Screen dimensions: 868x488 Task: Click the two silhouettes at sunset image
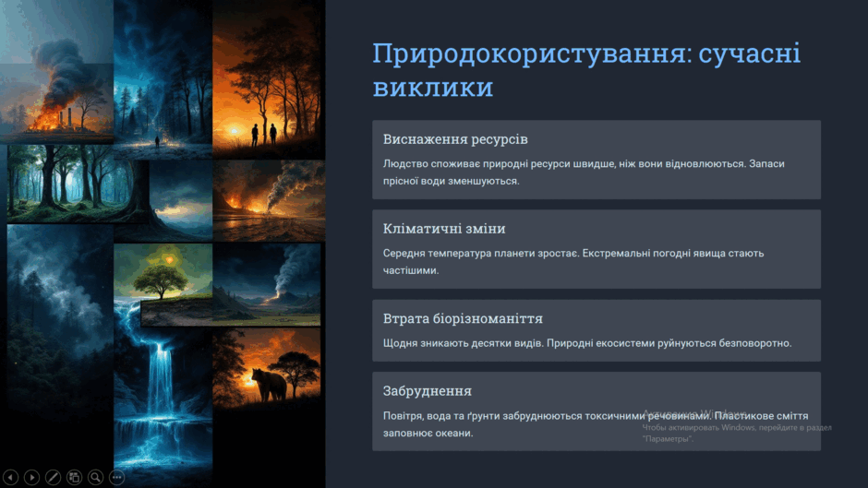268,79
